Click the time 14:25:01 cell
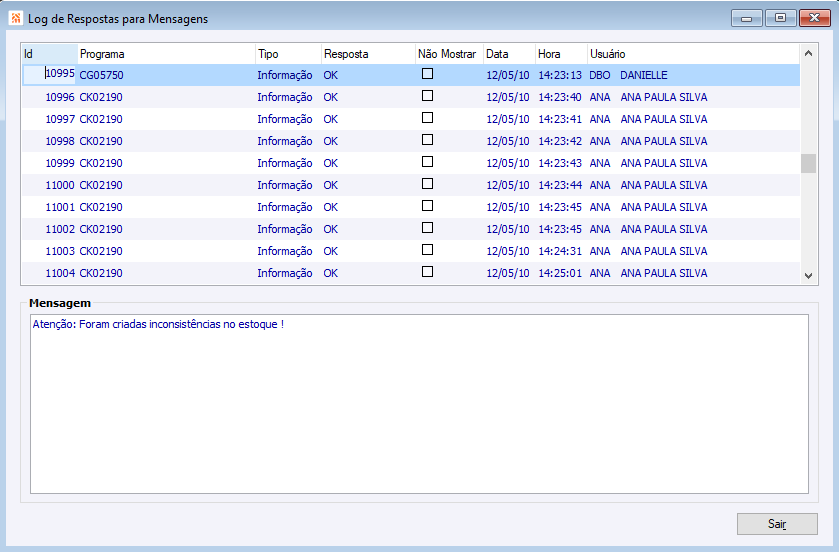The image size is (839, 552). (560, 273)
